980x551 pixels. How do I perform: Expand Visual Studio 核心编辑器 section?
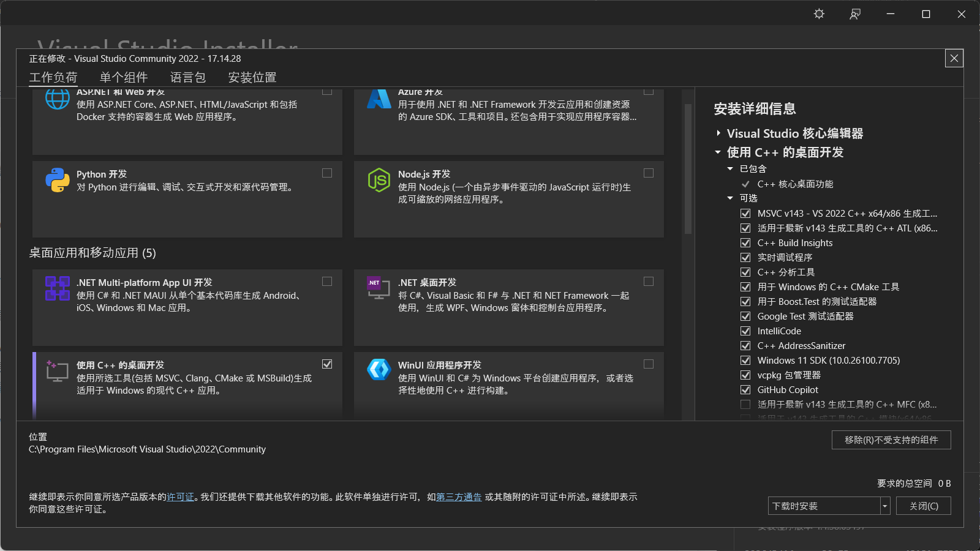pos(718,133)
